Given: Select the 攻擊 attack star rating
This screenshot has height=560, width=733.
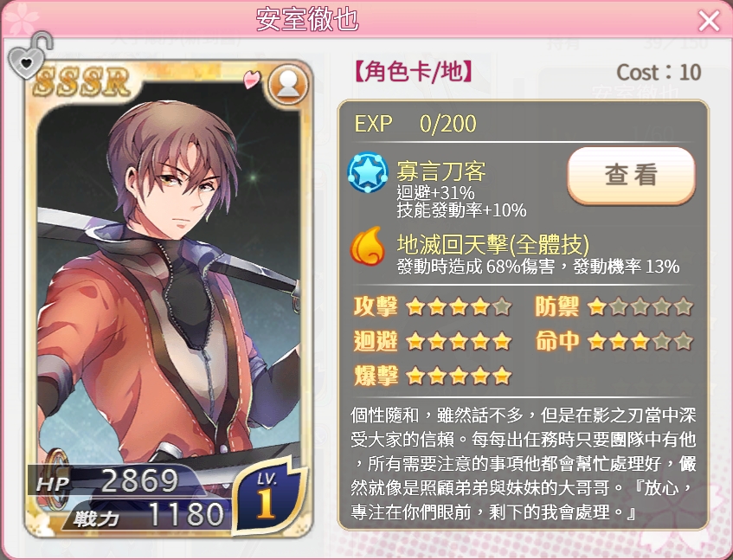Looking at the screenshot, I should click(433, 306).
